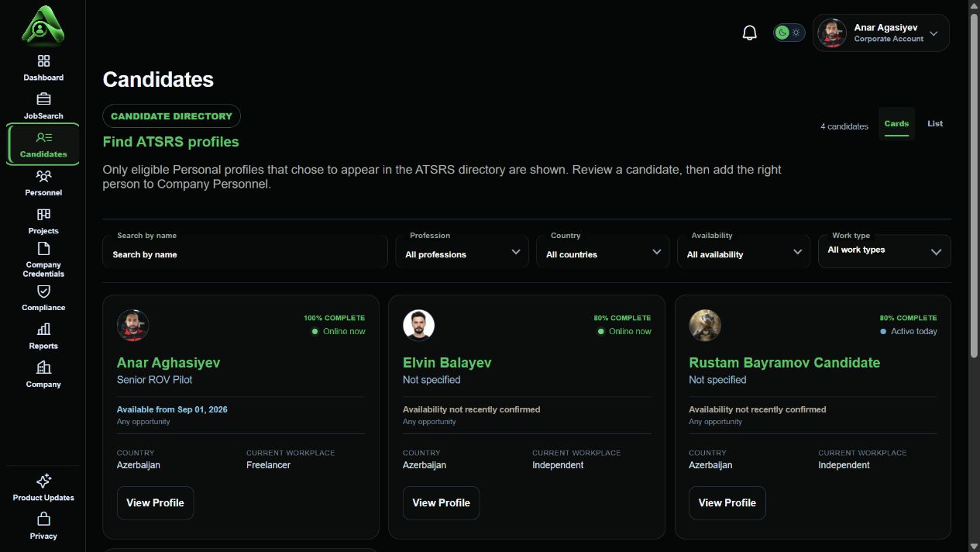Click the Candidate Directory badge
Viewport: 980px width, 552px height.
pos(171,116)
